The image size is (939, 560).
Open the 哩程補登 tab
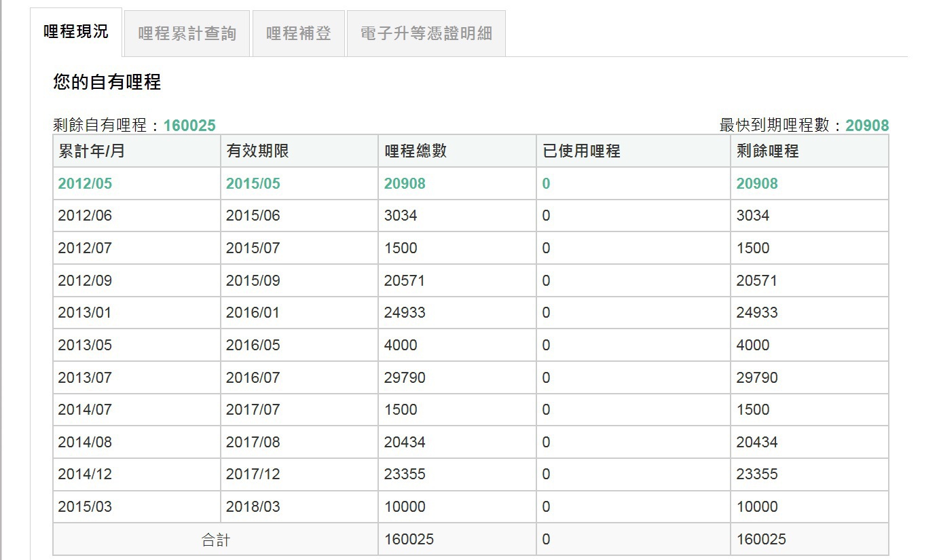click(x=298, y=33)
